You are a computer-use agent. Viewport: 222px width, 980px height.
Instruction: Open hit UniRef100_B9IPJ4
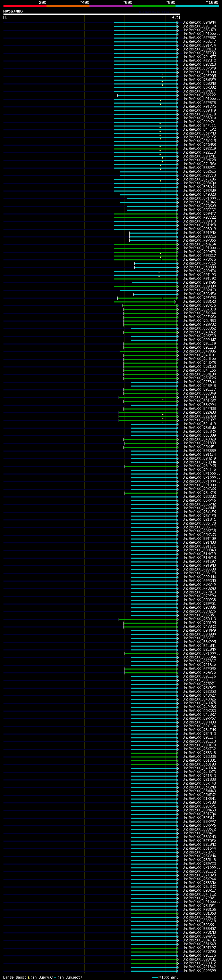[199, 45]
